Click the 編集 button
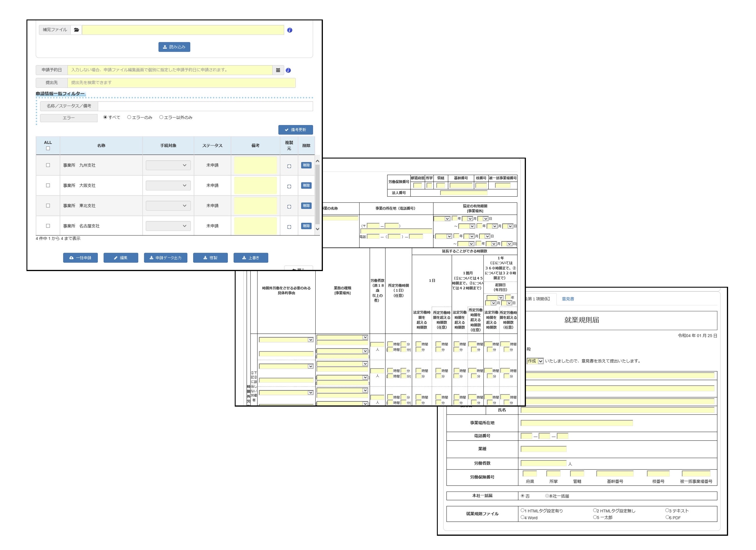Screen dimensions: 756x550 click(121, 258)
